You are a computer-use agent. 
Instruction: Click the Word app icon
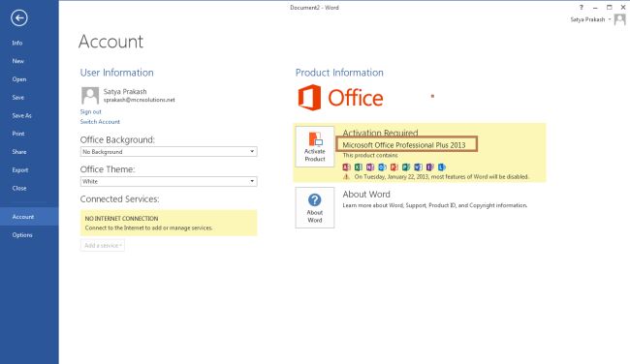[418, 167]
